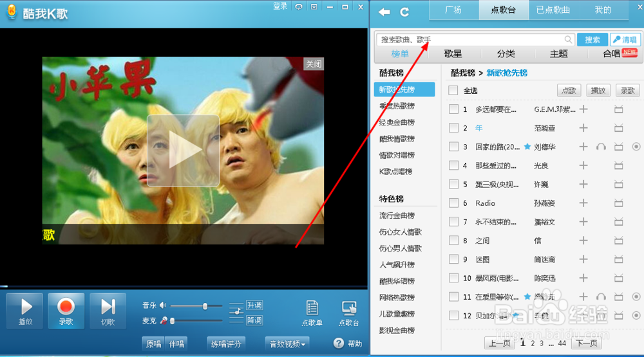The width and height of the screenshot is (644, 357).
Task: Check the box for song 7 永不结束的
Action: click(x=453, y=221)
